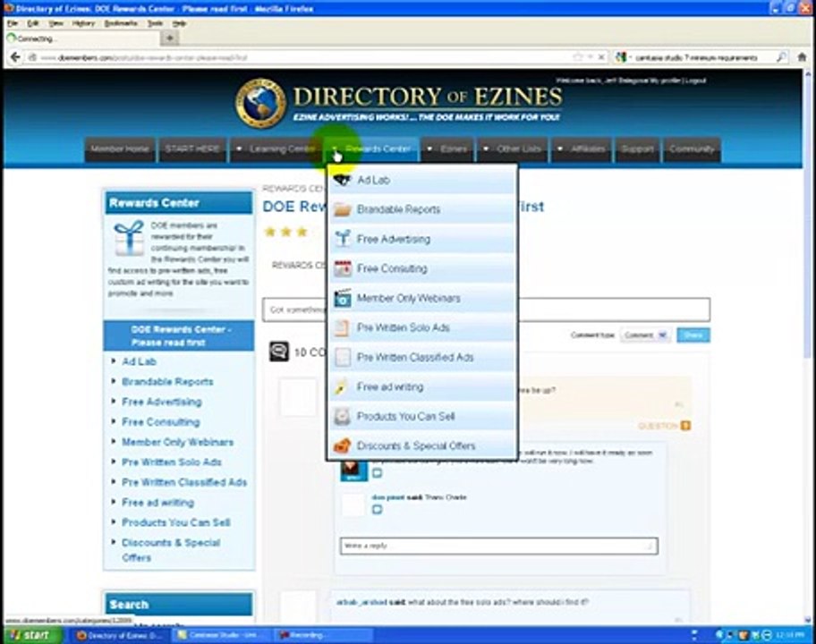Open Products You Can Sell sidebar link
816x644 pixels.
[176, 522]
